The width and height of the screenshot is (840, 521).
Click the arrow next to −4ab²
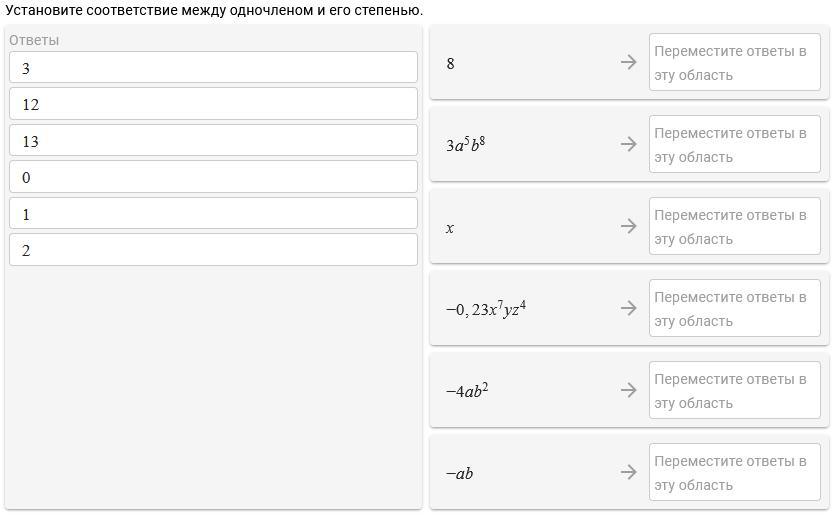pos(628,391)
